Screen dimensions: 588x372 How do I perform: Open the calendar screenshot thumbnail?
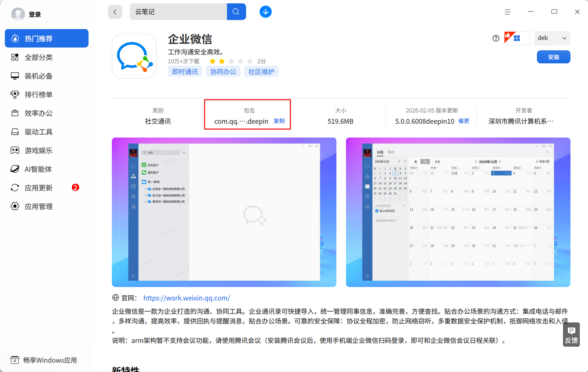coord(458,212)
